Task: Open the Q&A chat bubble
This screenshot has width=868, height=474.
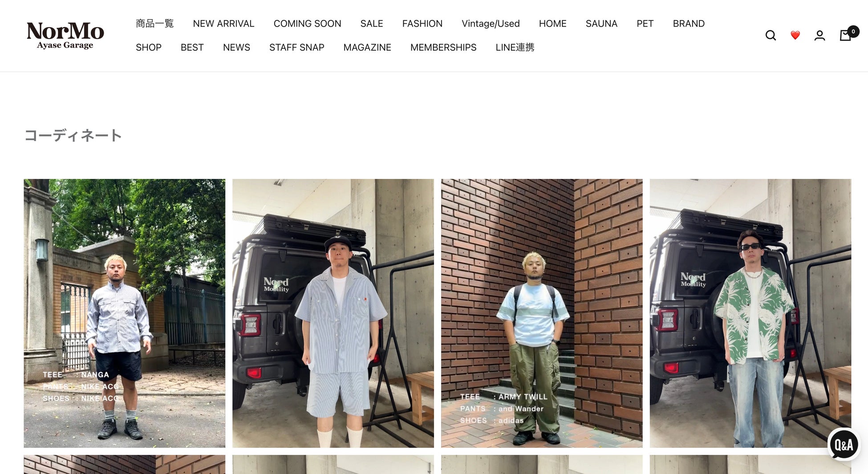Action: coord(844,444)
